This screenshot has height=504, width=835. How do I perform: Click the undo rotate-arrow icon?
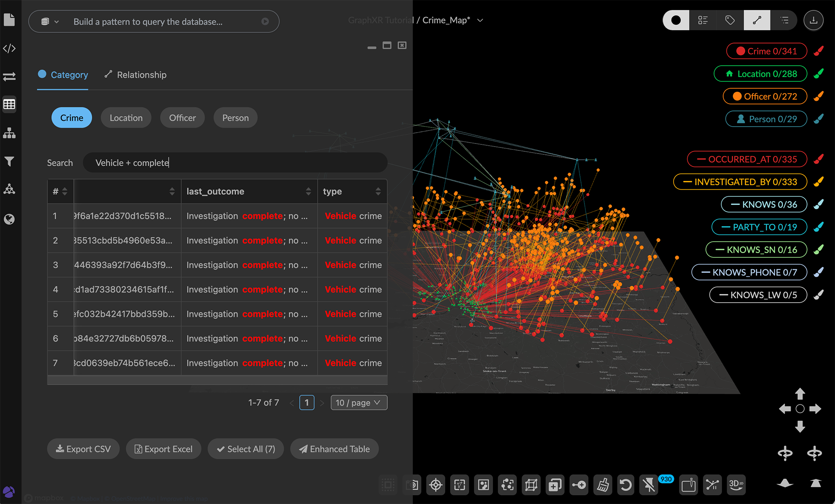tap(625, 484)
